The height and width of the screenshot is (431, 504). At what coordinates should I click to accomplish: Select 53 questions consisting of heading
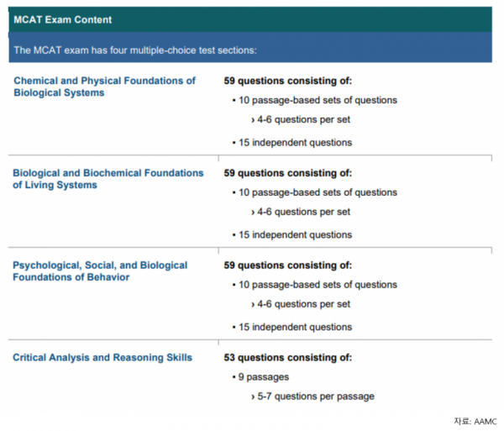coord(287,357)
